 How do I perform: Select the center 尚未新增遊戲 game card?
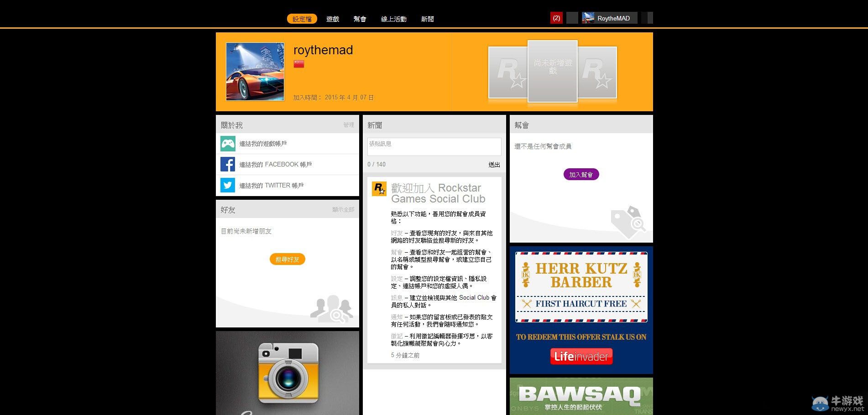click(x=553, y=71)
